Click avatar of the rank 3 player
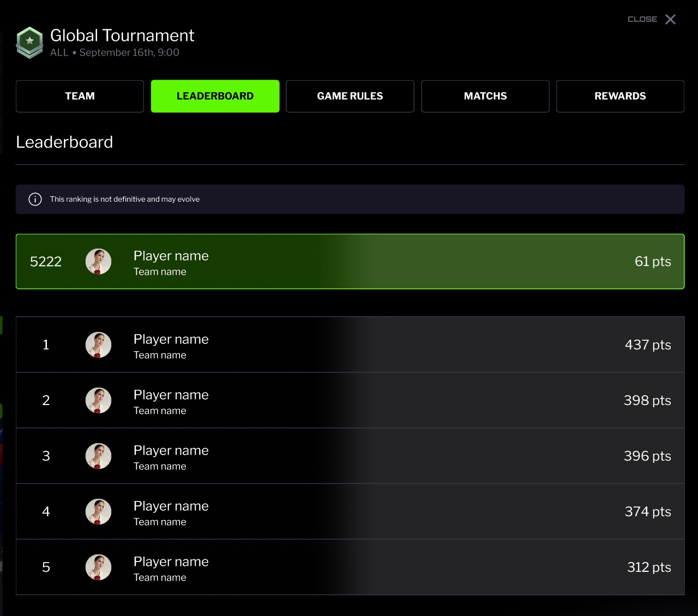Screen dimensions: 698x616 click(x=98, y=456)
